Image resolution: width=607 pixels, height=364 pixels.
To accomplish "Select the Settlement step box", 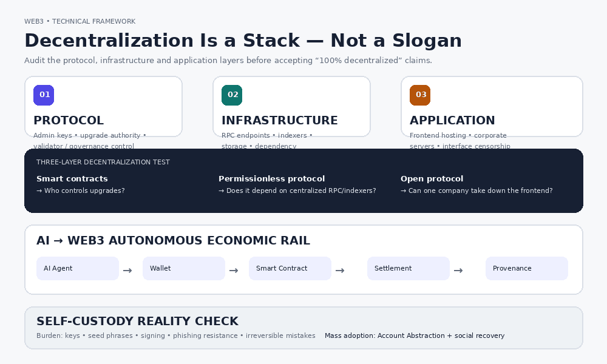I will 409,269.
